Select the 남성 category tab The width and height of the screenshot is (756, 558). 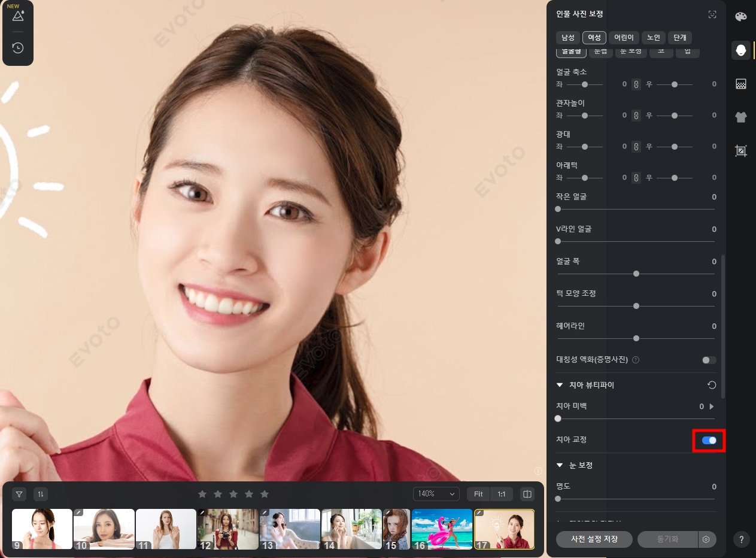[567, 38]
